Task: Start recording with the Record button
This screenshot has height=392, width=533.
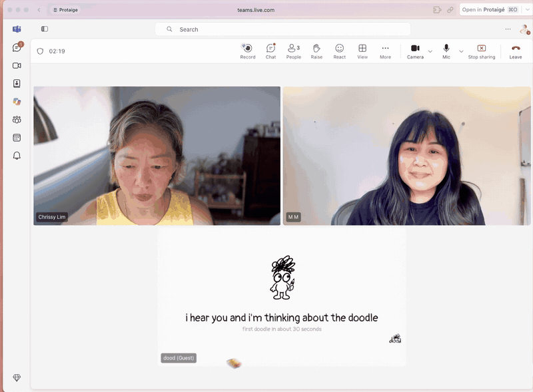Action: click(x=247, y=51)
